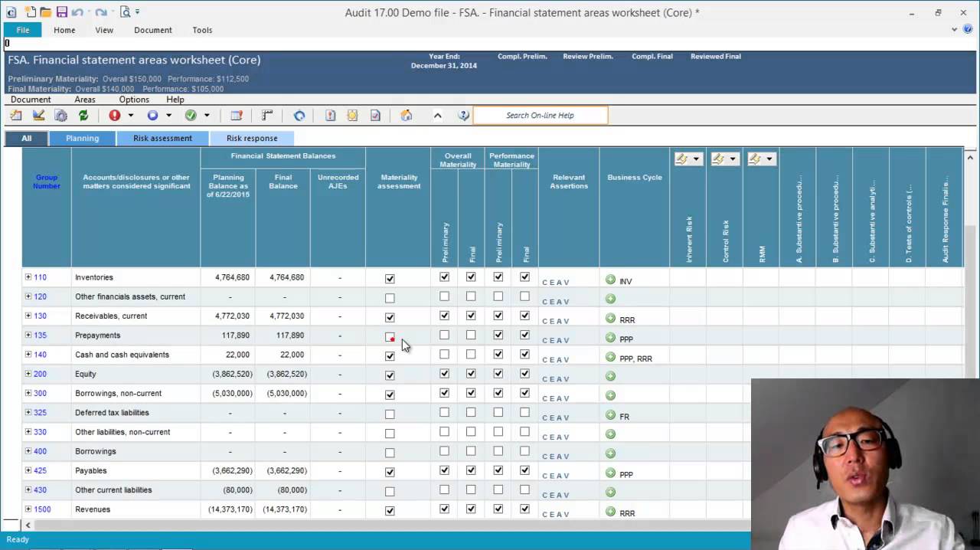Toggle Materiality assessment checkbox for Deferred tax liabilities
980x550 pixels.
tap(390, 414)
